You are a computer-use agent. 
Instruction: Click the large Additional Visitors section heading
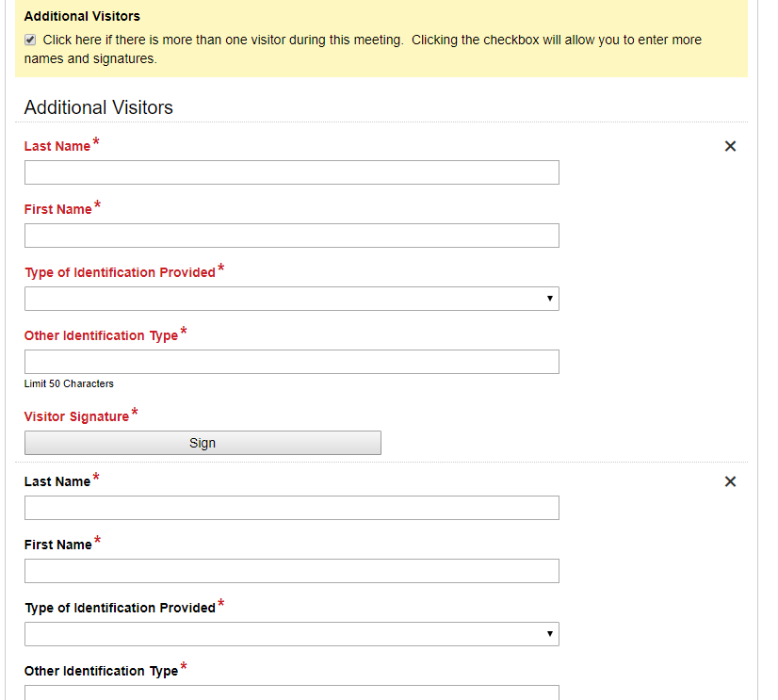(x=99, y=107)
